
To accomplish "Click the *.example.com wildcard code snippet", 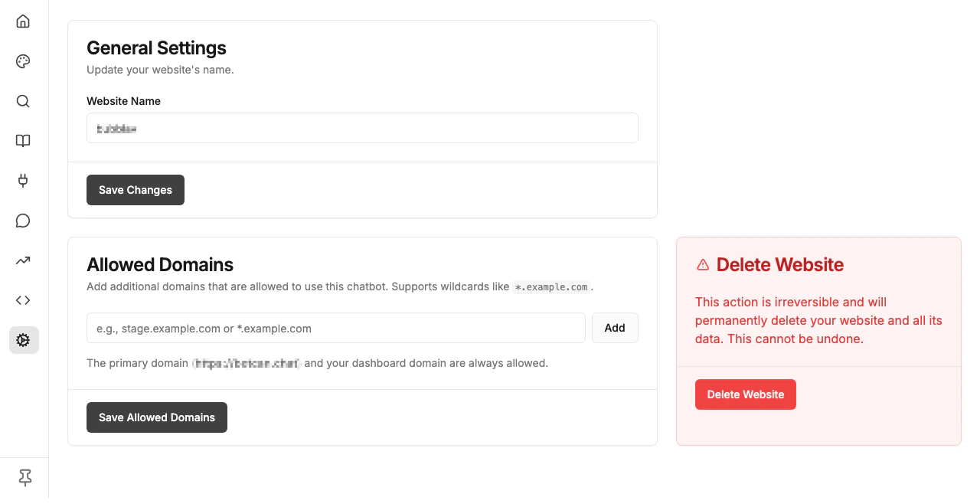I will pos(550,286).
